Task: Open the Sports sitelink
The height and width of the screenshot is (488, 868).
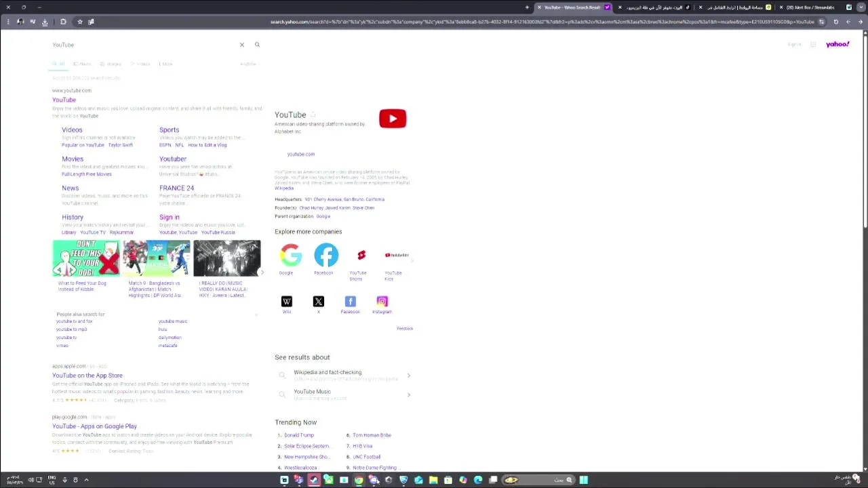Action: tap(170, 129)
